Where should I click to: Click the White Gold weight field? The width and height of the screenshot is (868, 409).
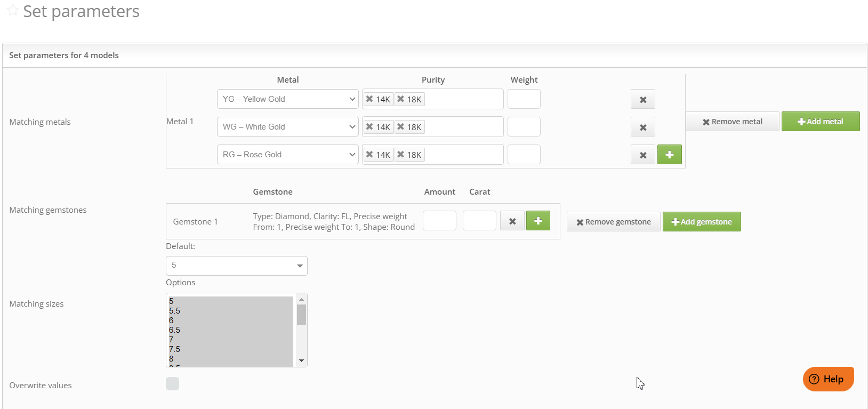(524, 127)
